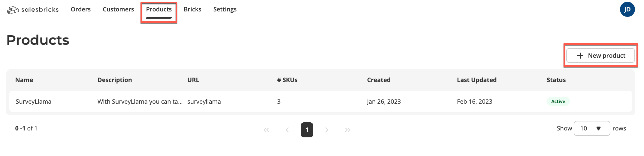Open the Orders tab
Viewport: 644px width, 156px height.
pyautogui.click(x=81, y=9)
